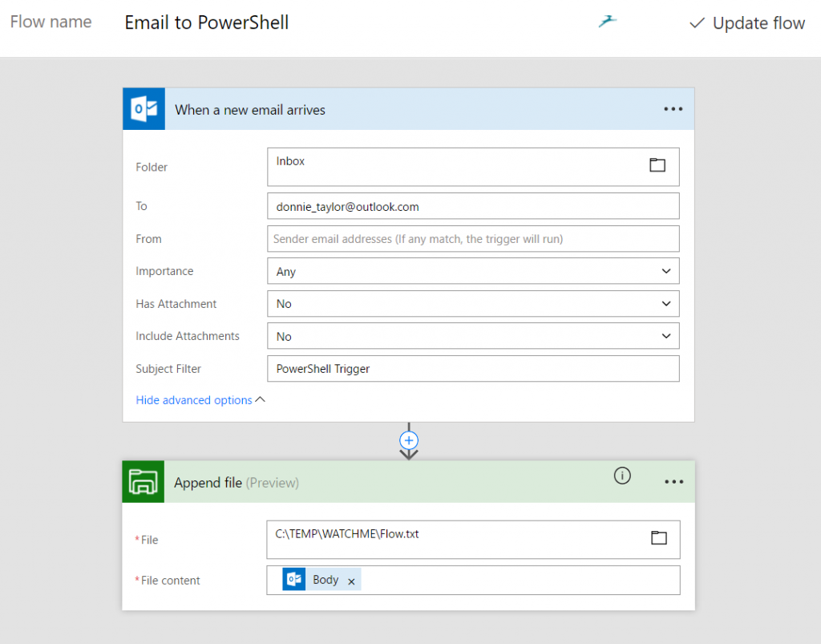Viewport: 821px width, 644px height.
Task: Click the File path field C:\TEMP\WATCHME\Flow.txt
Action: point(473,540)
